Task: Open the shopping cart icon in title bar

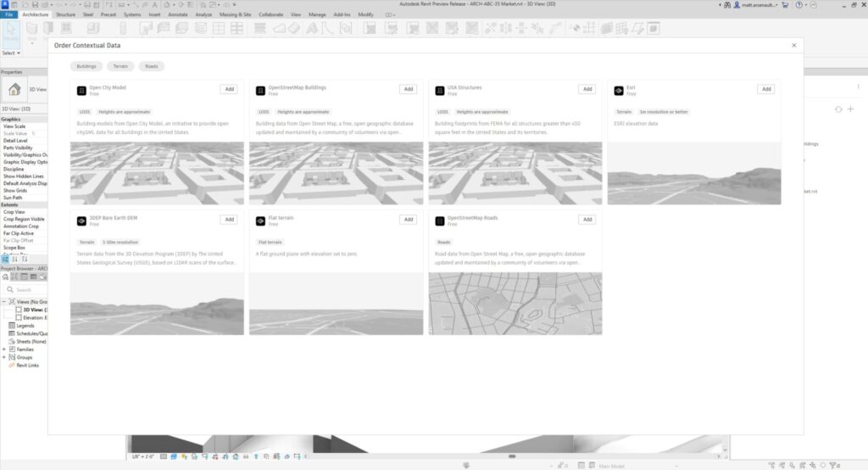Action: pyautogui.click(x=785, y=4)
